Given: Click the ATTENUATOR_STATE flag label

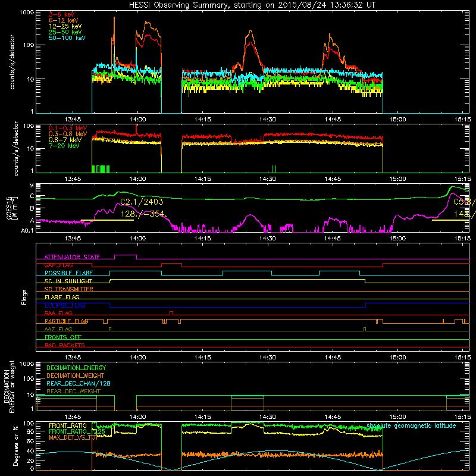Looking at the screenshot, I should [x=72, y=257].
